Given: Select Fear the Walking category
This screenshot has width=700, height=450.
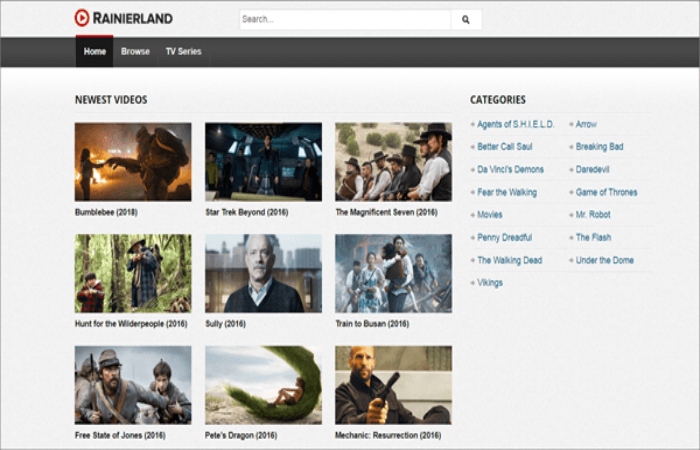Looking at the screenshot, I should (507, 192).
